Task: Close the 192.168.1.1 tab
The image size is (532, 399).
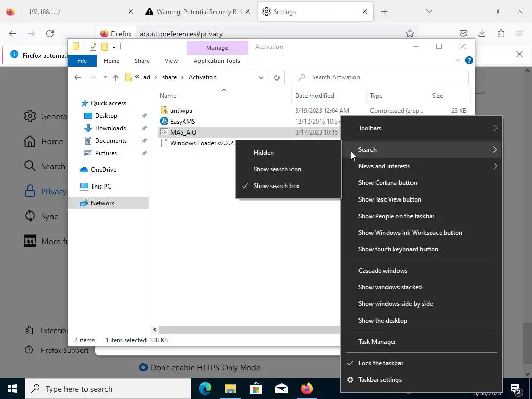Action: click(x=131, y=11)
